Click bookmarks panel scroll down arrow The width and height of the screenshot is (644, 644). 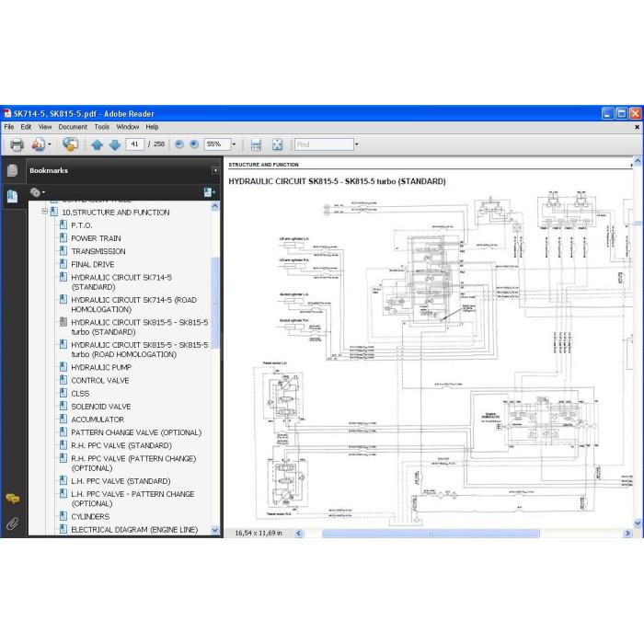[214, 530]
